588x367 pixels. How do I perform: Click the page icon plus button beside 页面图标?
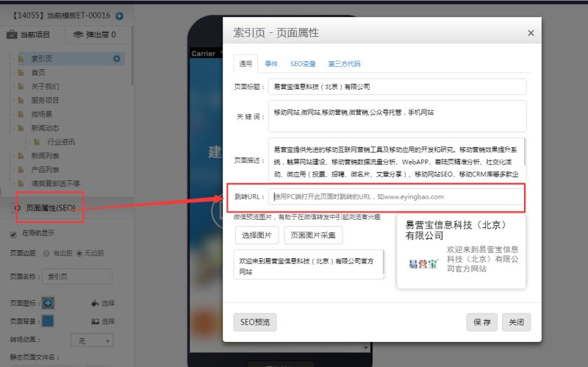(48, 303)
